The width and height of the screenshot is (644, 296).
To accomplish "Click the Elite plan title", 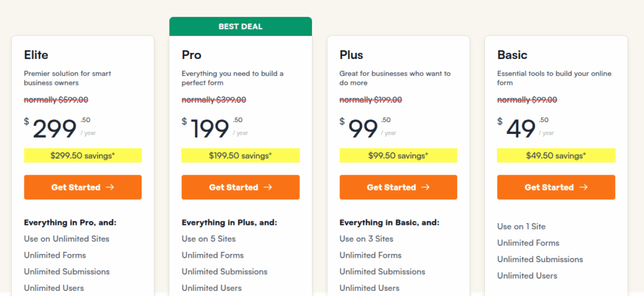I will 36,55.
